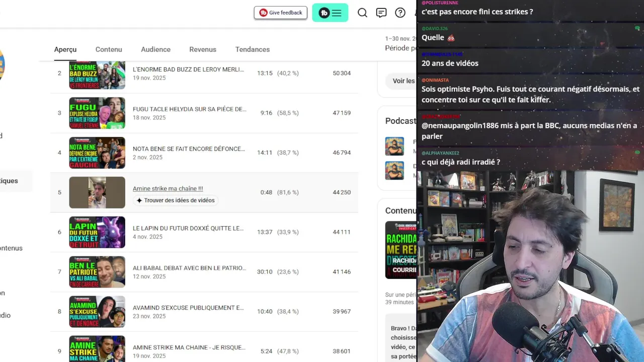
Task: Open video title LE LAPIN DU FUTUR DOXXÉ QUITTE
Action: 188,228
